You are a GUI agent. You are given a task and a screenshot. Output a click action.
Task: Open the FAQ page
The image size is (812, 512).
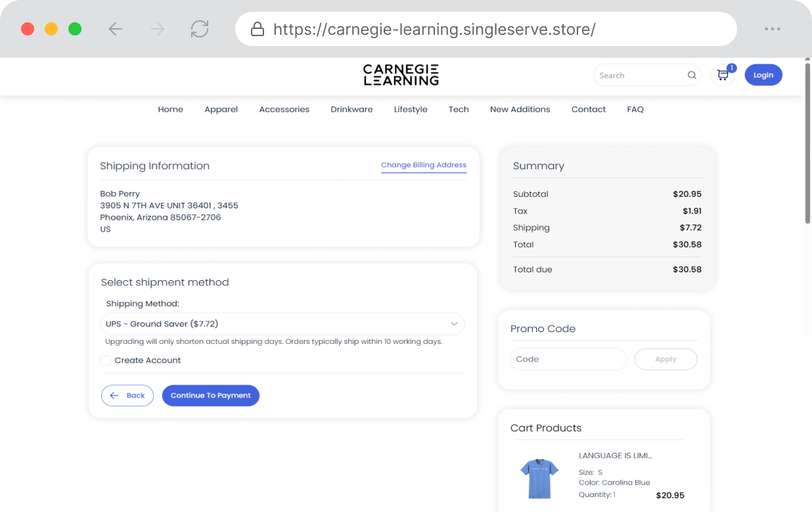(635, 110)
